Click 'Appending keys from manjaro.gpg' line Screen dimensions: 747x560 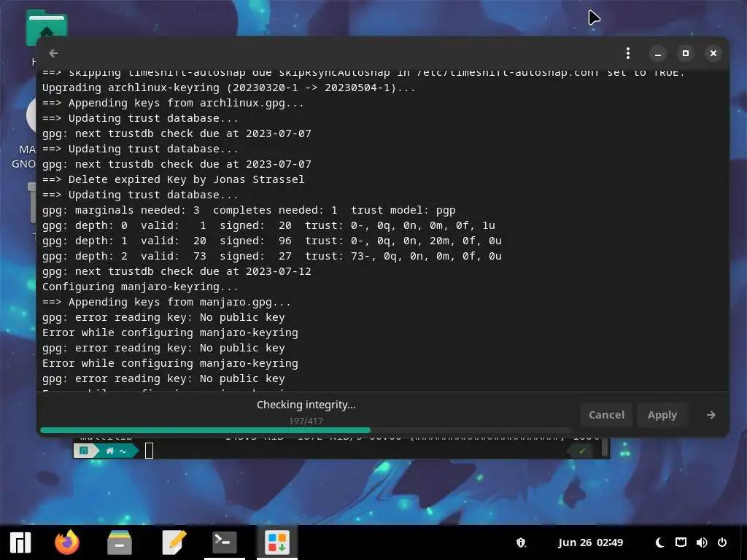(166, 302)
